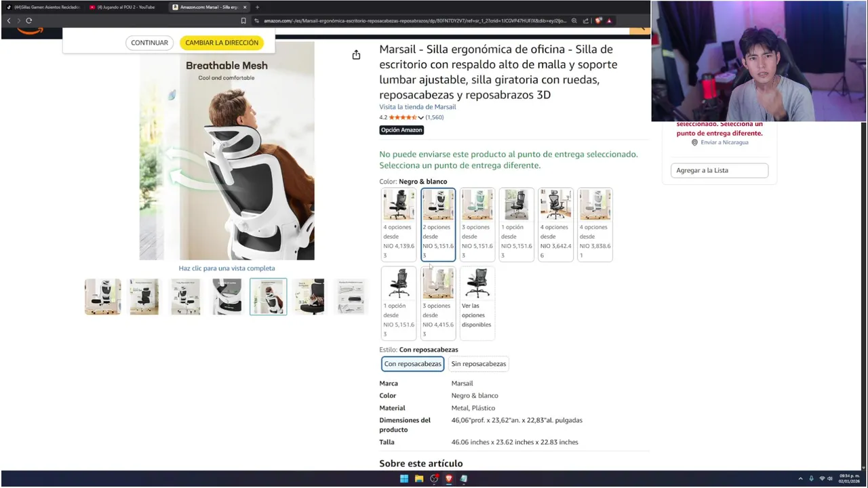The width and height of the screenshot is (868, 488).
Task: Open the clock showing 09:34 p. m.
Action: (849, 479)
